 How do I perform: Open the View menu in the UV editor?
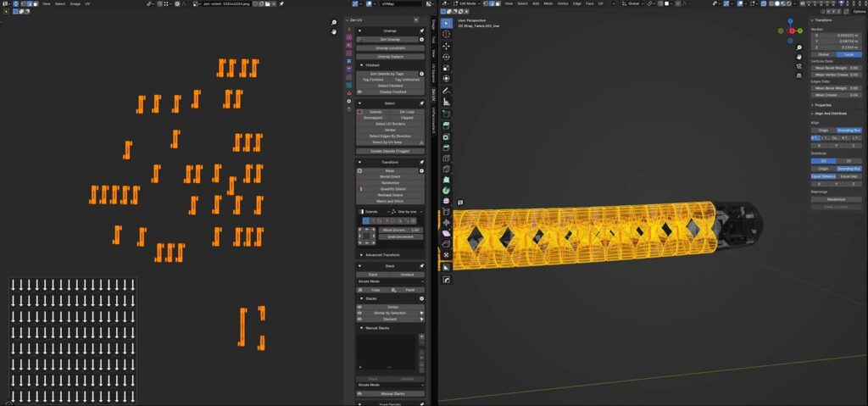[x=47, y=4]
